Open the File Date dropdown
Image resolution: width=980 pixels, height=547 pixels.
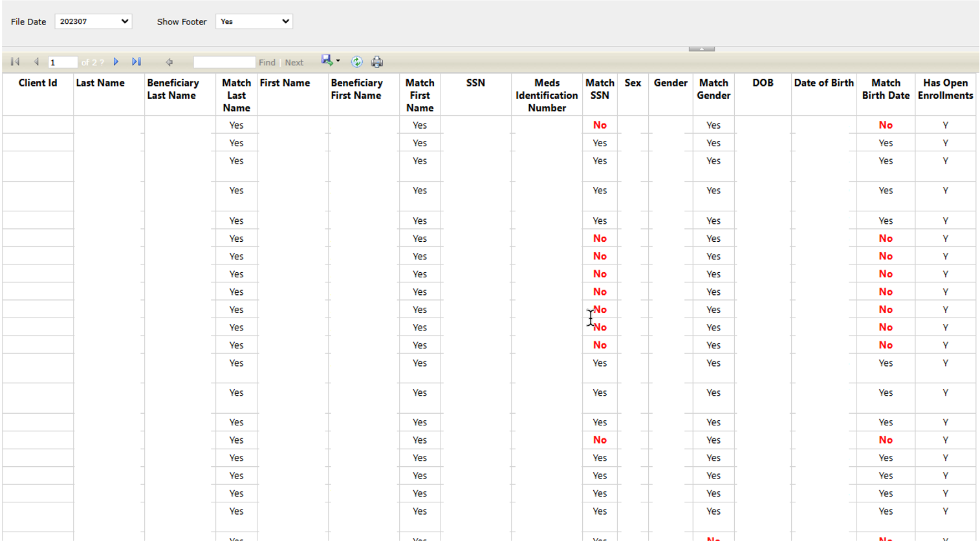click(x=93, y=21)
